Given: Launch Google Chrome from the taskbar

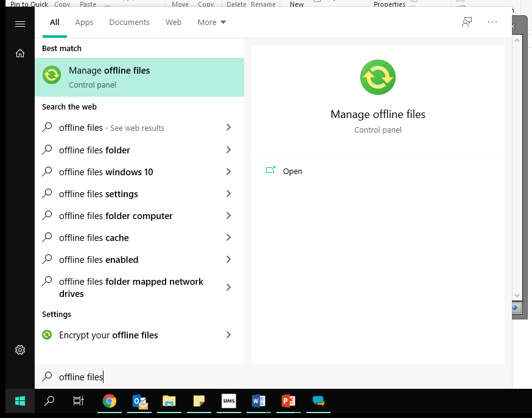Looking at the screenshot, I should (109, 401).
